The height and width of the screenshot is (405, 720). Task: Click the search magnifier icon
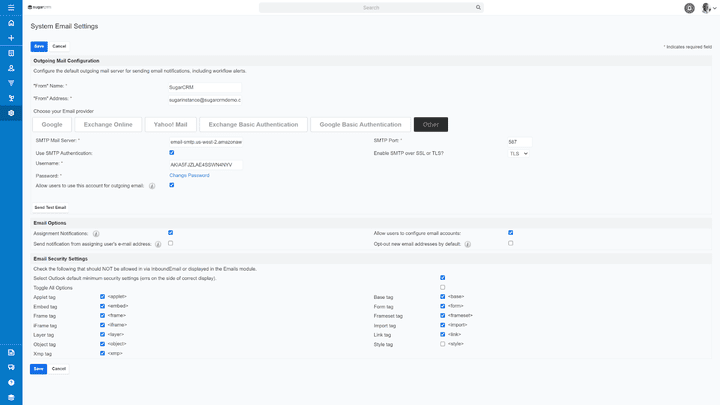[x=478, y=7]
